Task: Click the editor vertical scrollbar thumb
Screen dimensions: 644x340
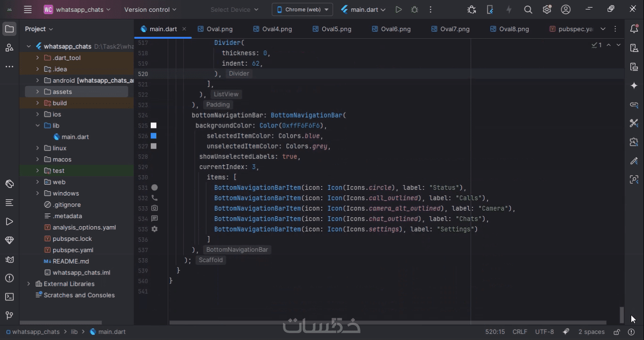Action: [x=622, y=314]
